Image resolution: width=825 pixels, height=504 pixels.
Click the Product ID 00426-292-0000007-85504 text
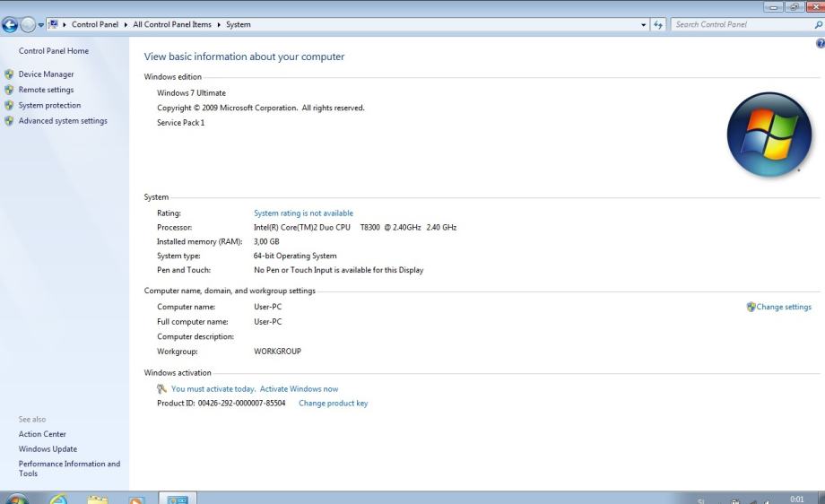pyautogui.click(x=221, y=403)
